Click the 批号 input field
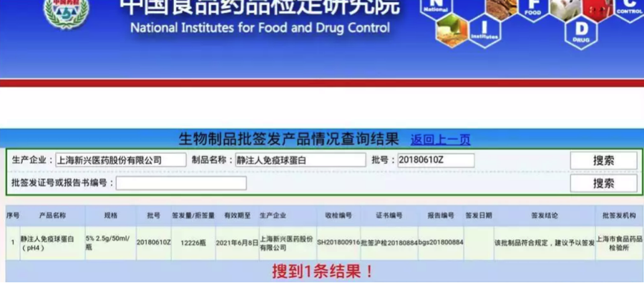 [x=436, y=160]
